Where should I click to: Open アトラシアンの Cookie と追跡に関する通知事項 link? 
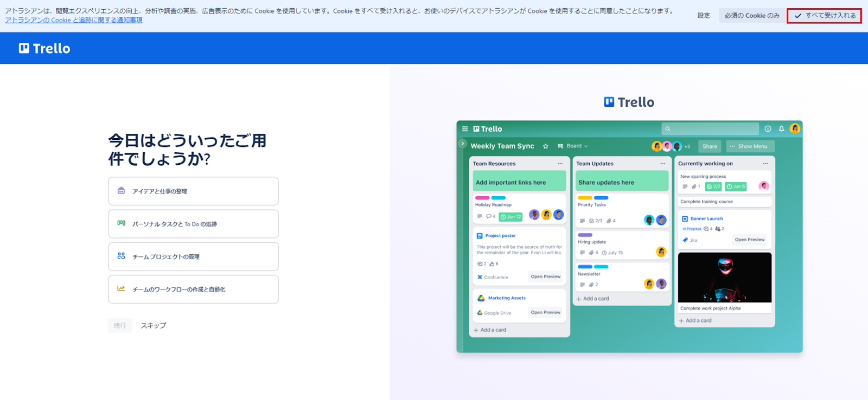(74, 20)
